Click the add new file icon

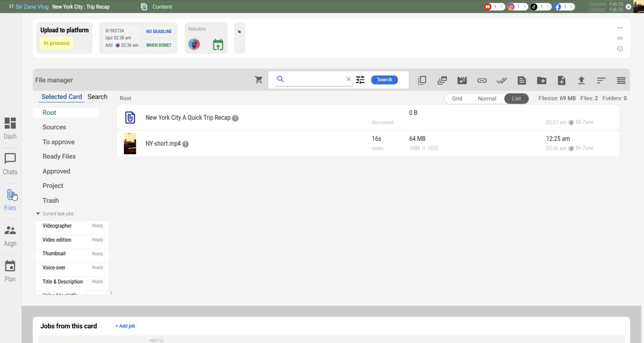(561, 81)
